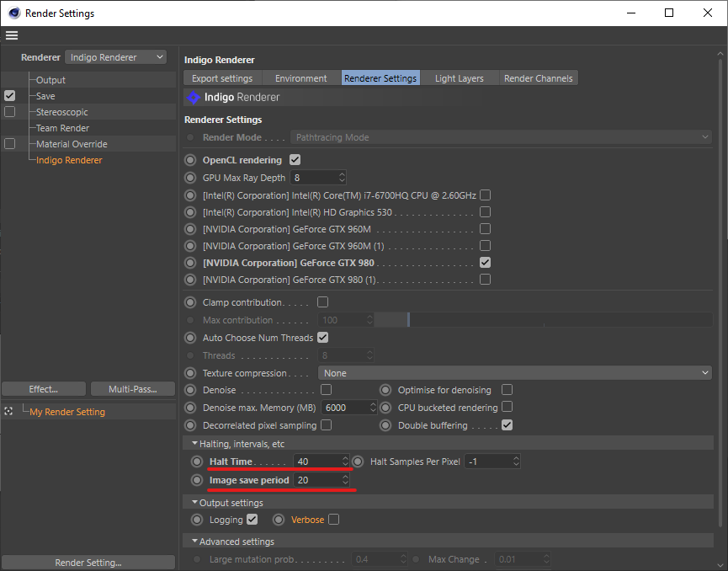This screenshot has width=728, height=571.
Task: Enable the Denoise checkbox
Action: point(326,390)
